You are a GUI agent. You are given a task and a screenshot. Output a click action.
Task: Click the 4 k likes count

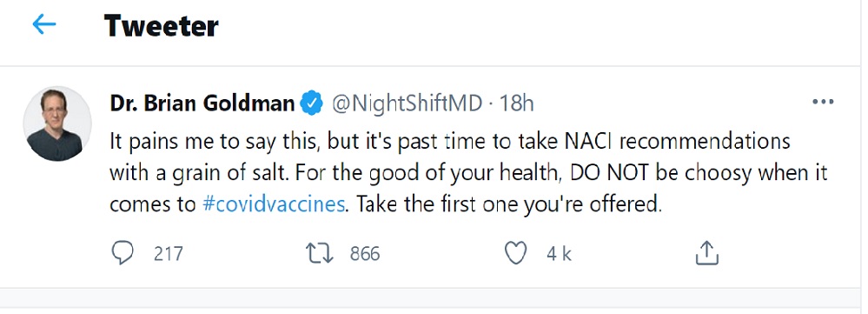(x=559, y=254)
